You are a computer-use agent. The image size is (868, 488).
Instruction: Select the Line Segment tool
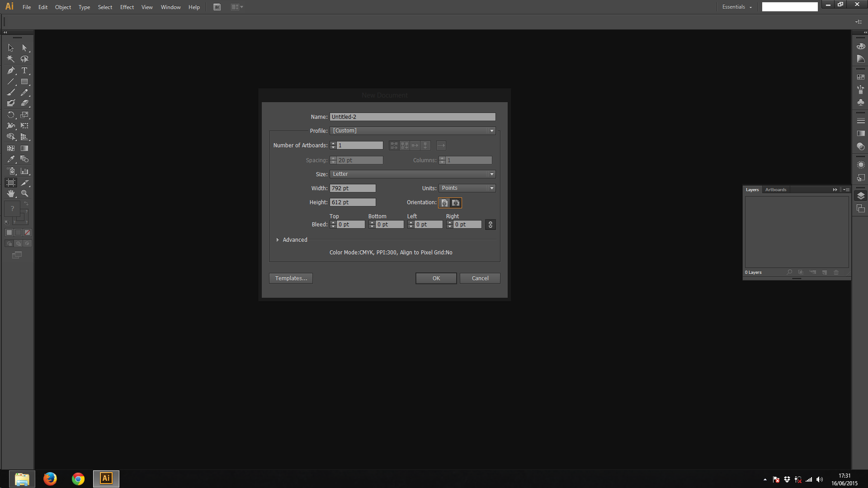point(11,82)
